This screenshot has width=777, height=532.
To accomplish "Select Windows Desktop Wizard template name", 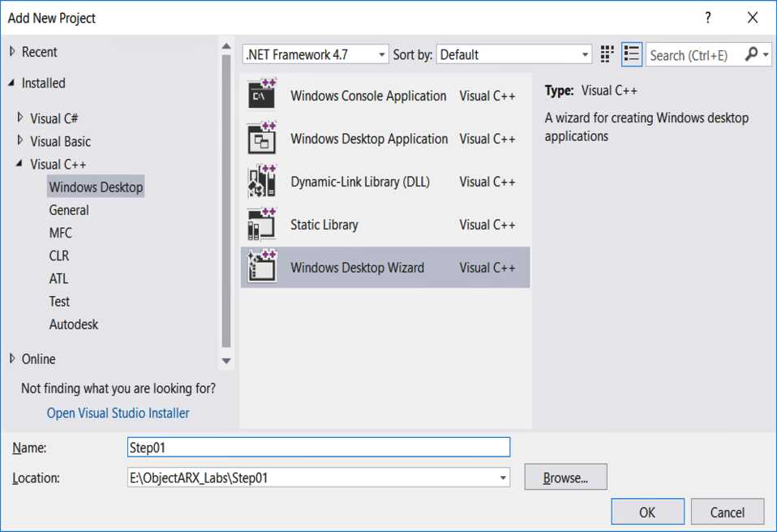I will (x=358, y=268).
